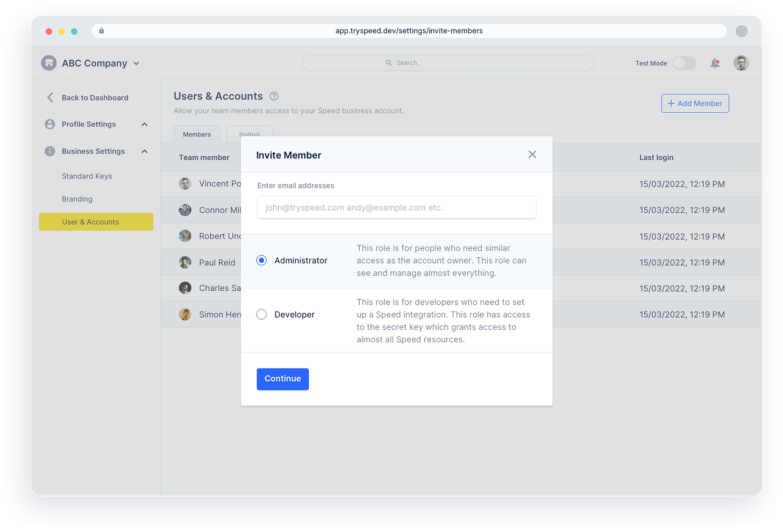This screenshot has width=783, height=532.
Task: Click the ABC Company store logo icon
Action: (x=49, y=63)
